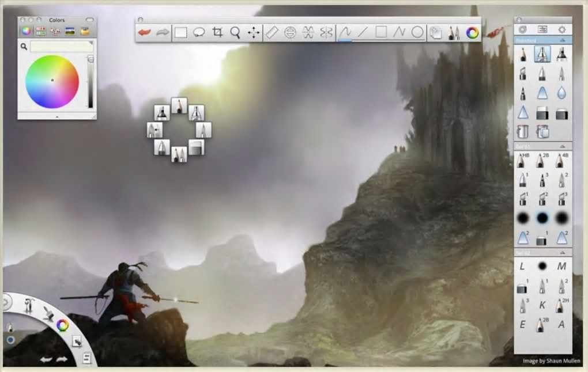Choose the HB pencil brush
Image resolution: width=588 pixels, height=372 pixels.
click(x=522, y=160)
